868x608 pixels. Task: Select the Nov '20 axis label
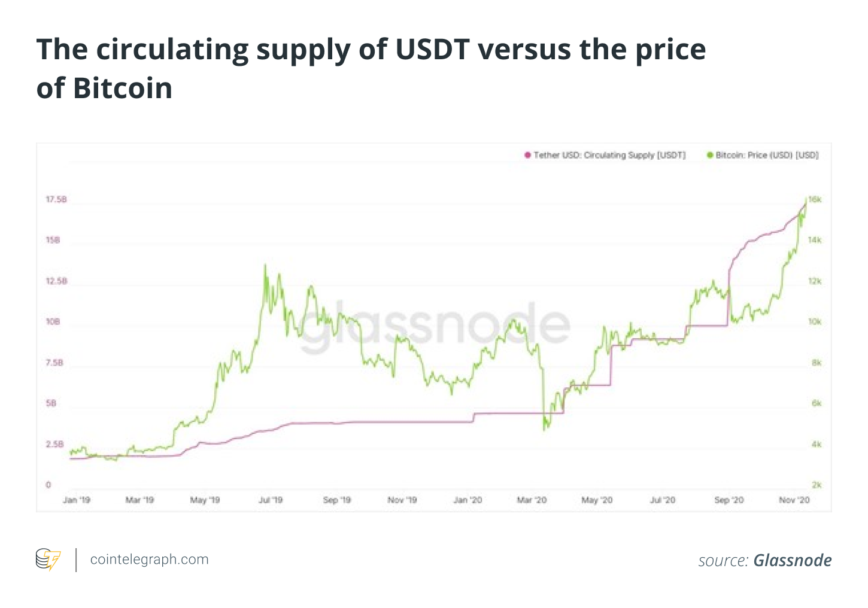(x=794, y=500)
